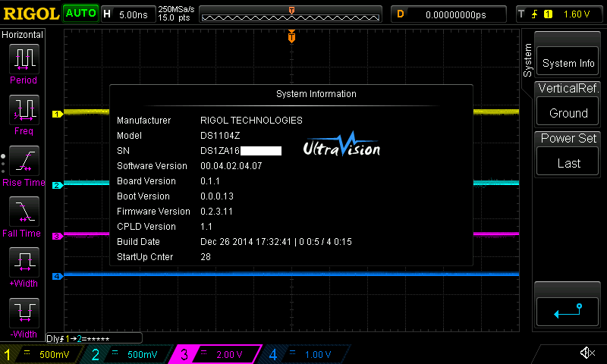
Task: Click the channel 2 cyan ground marker
Action: 58,185
